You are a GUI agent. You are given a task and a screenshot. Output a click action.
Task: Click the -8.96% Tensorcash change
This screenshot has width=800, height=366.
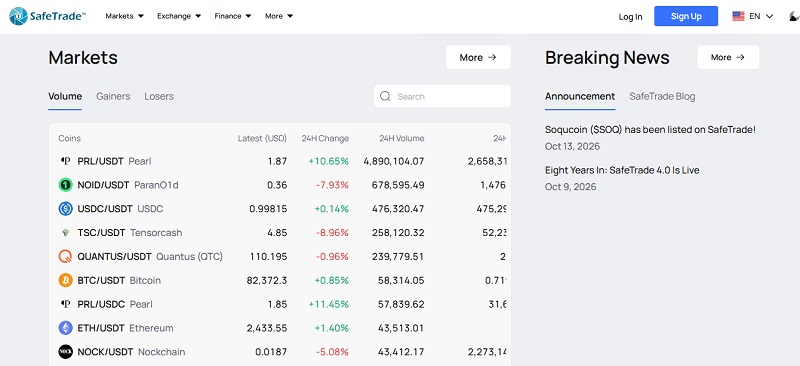pyautogui.click(x=332, y=233)
